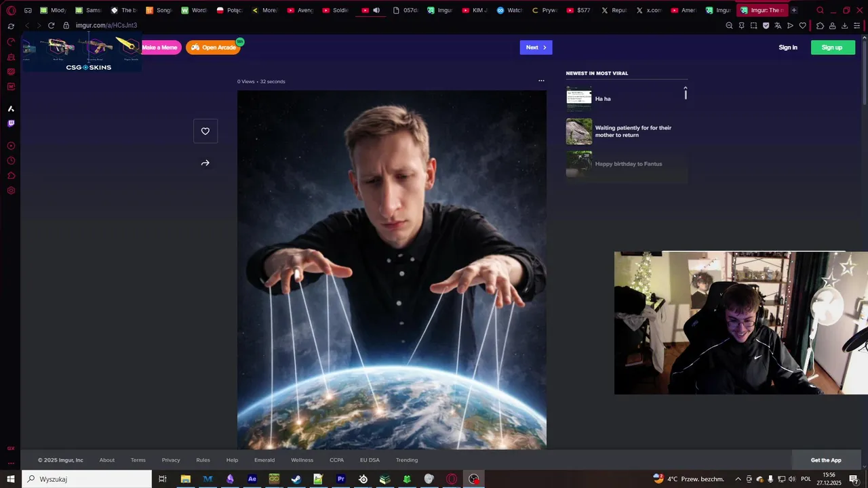Click the About footer link

(107, 460)
